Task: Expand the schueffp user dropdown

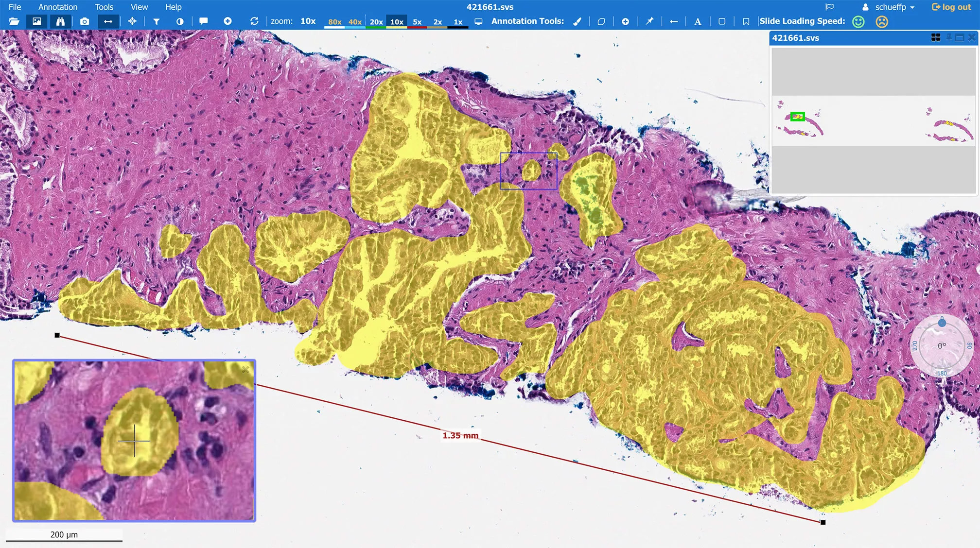Action: [x=889, y=7]
